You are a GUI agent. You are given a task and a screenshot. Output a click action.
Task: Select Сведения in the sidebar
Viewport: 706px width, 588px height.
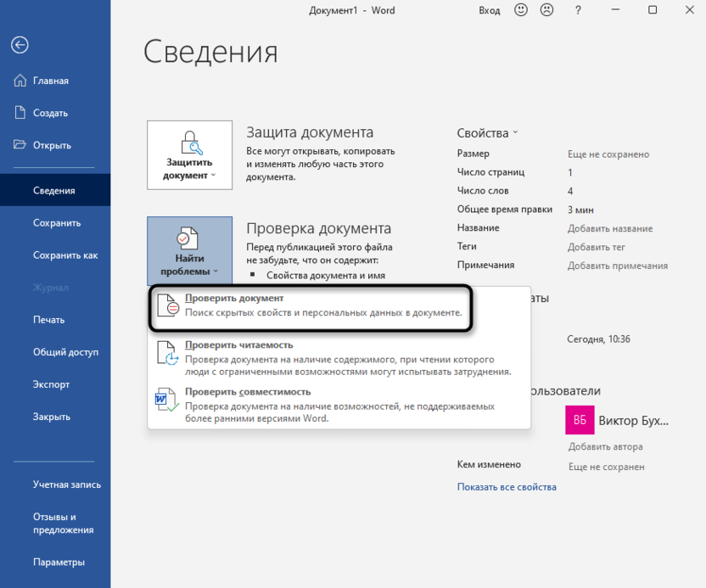(x=55, y=190)
